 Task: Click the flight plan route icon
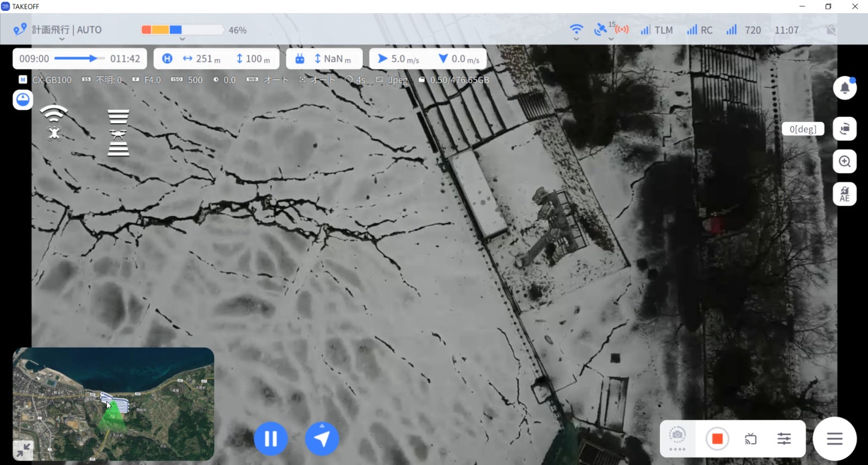pos(20,29)
